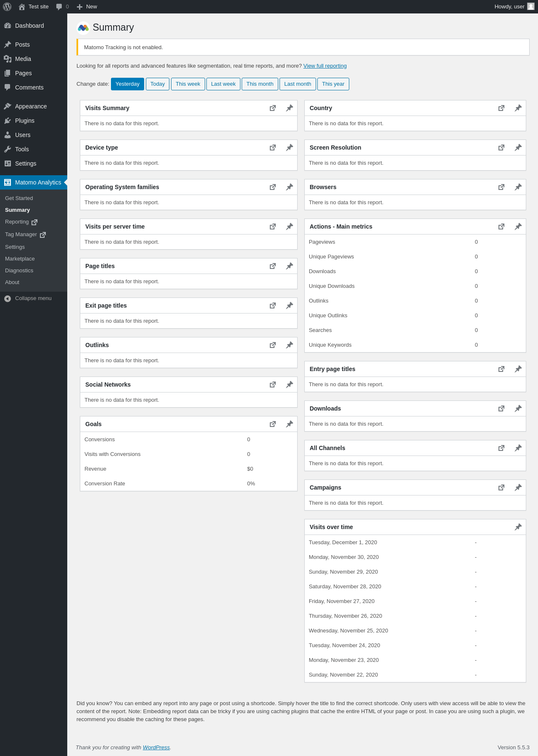Select the Today date filter
Screen dimensions: 538x756
(158, 84)
